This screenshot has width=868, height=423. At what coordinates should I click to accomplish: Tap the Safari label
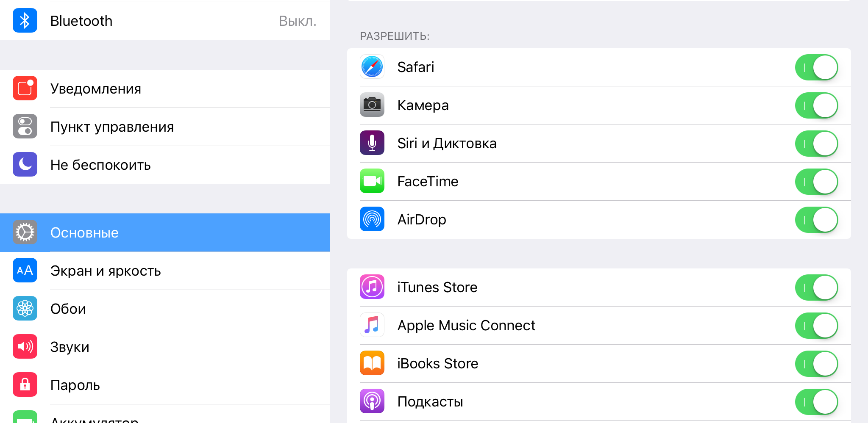pos(416,67)
